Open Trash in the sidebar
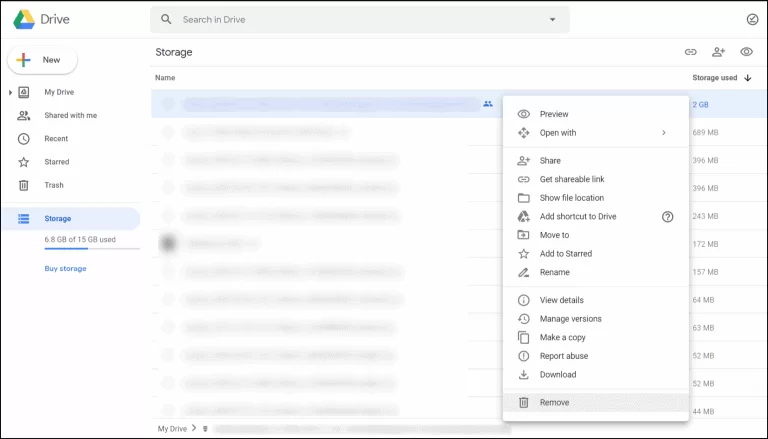Screen dimensions: 768x439 coord(55,185)
